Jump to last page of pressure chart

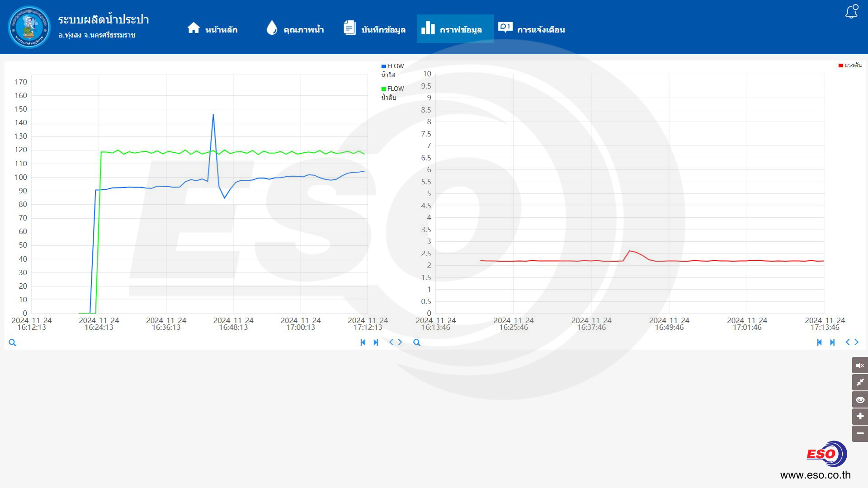point(832,343)
